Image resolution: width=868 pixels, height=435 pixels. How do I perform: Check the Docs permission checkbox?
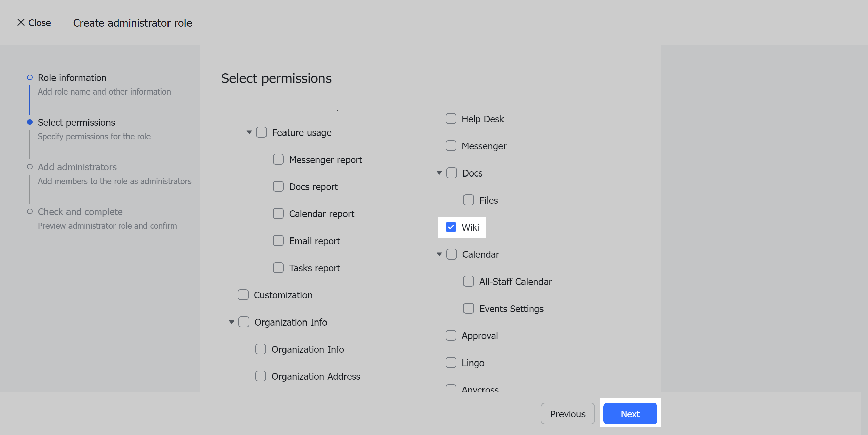point(452,173)
